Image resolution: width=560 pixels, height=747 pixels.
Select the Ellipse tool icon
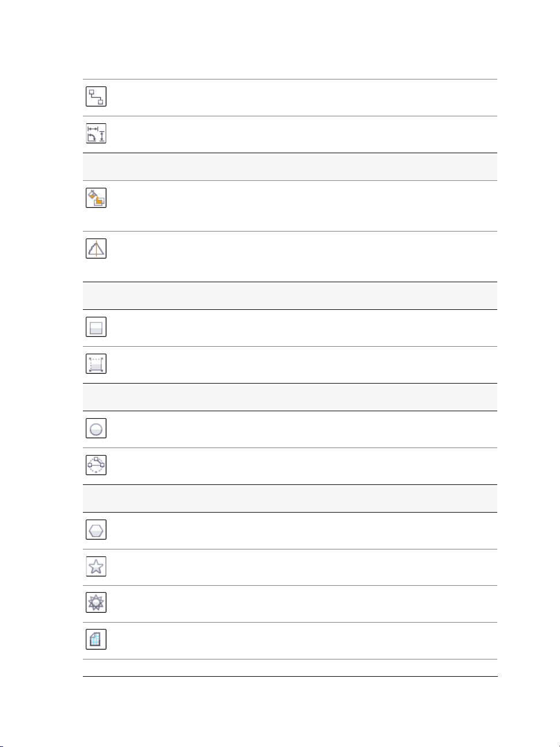(x=96, y=429)
